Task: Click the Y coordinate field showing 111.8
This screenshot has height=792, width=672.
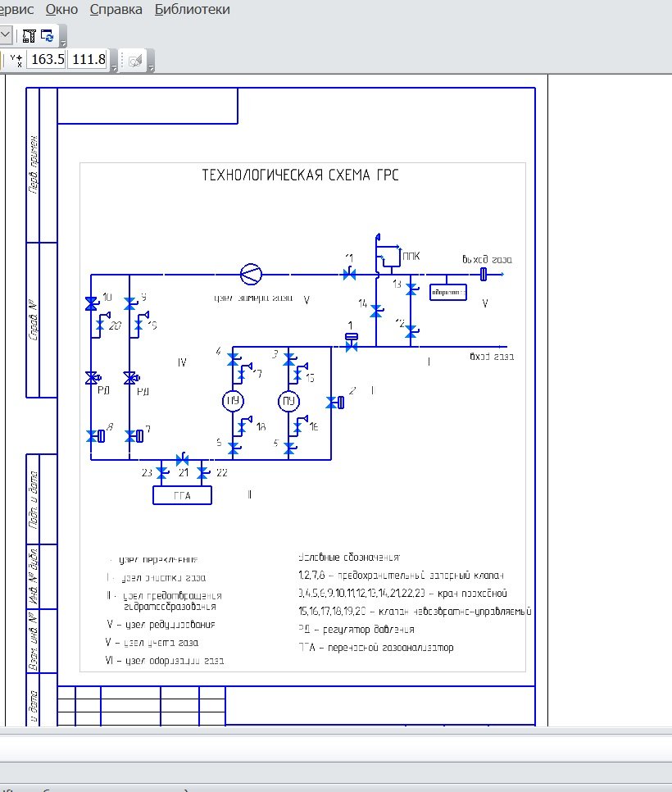Action: [89, 60]
